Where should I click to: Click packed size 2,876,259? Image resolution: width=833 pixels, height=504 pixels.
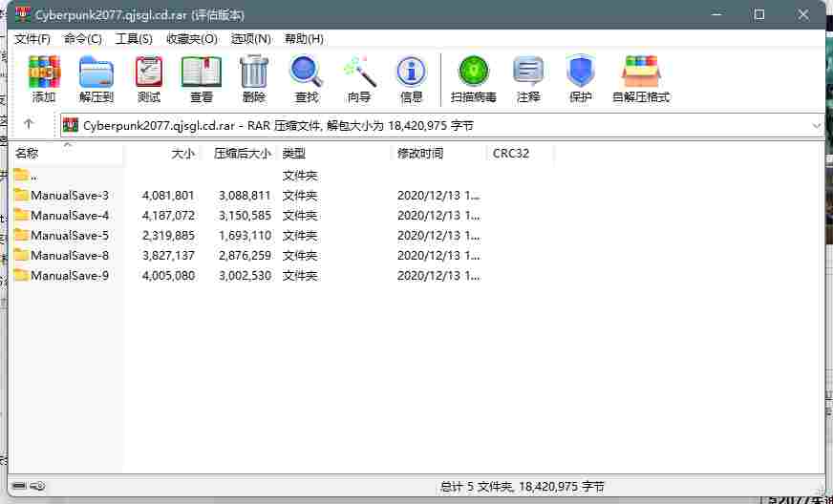point(245,256)
